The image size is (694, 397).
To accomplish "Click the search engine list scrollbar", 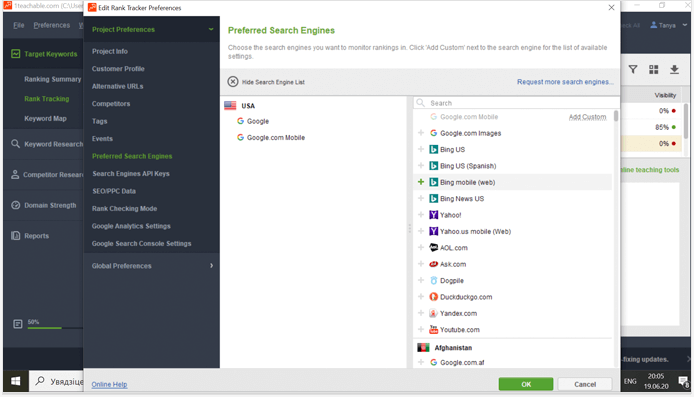I will (616, 116).
